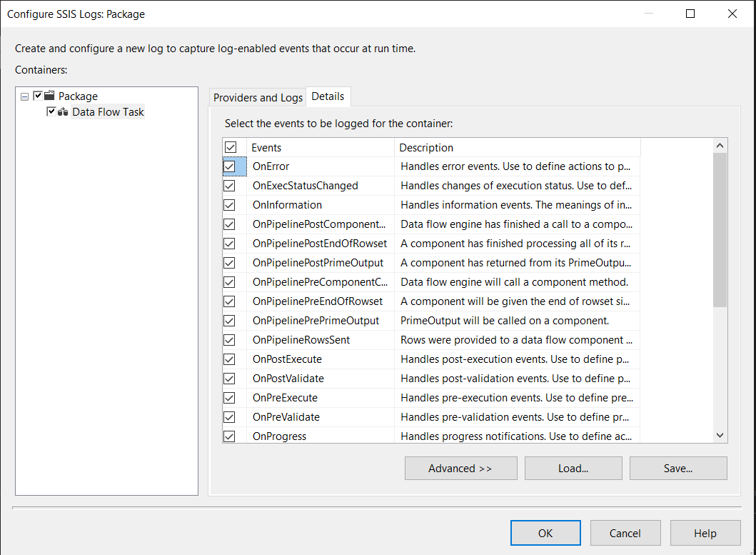Image resolution: width=756 pixels, height=555 pixels.
Task: Click the Load... button
Action: 573,469
